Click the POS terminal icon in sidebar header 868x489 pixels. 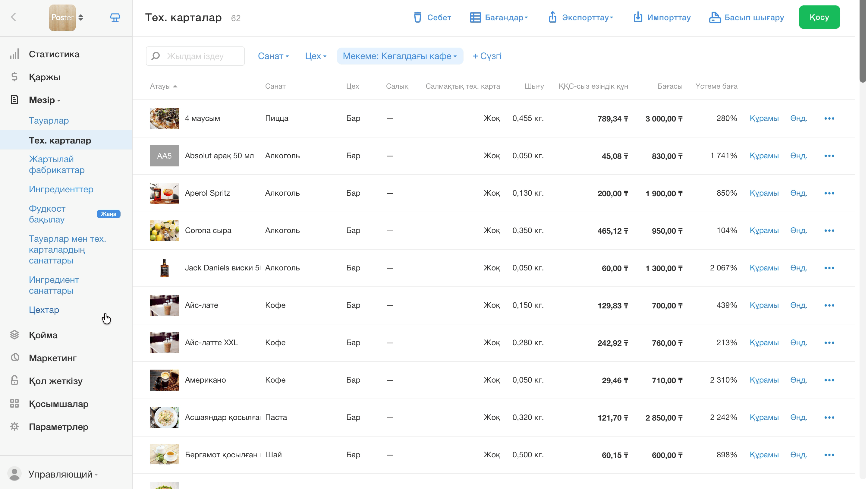click(115, 17)
